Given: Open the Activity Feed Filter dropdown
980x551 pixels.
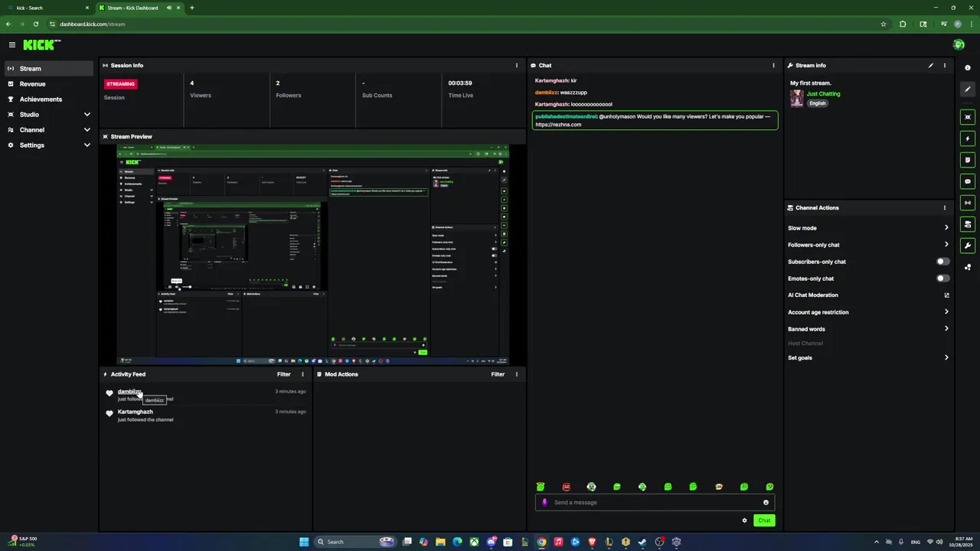Looking at the screenshot, I should tap(284, 374).
